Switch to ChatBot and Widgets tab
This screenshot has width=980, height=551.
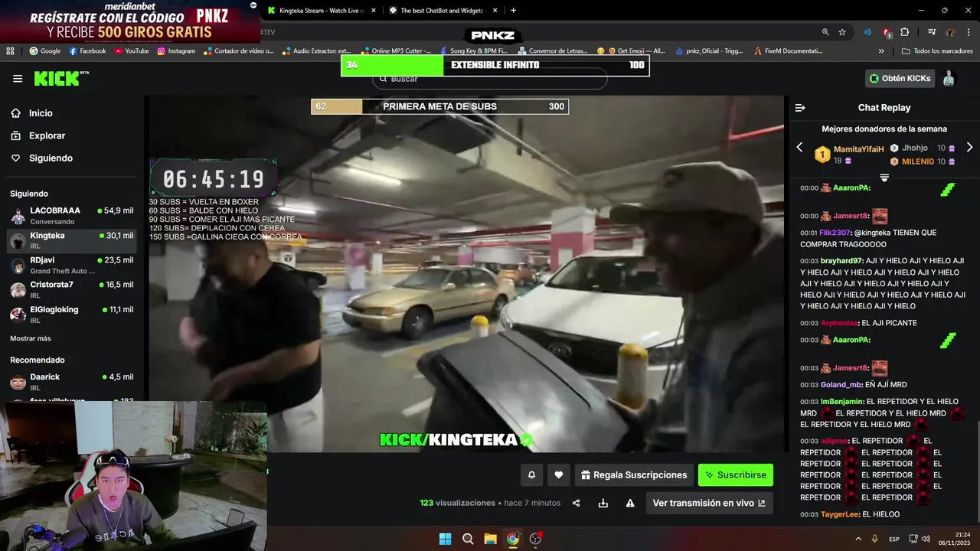pos(442,11)
